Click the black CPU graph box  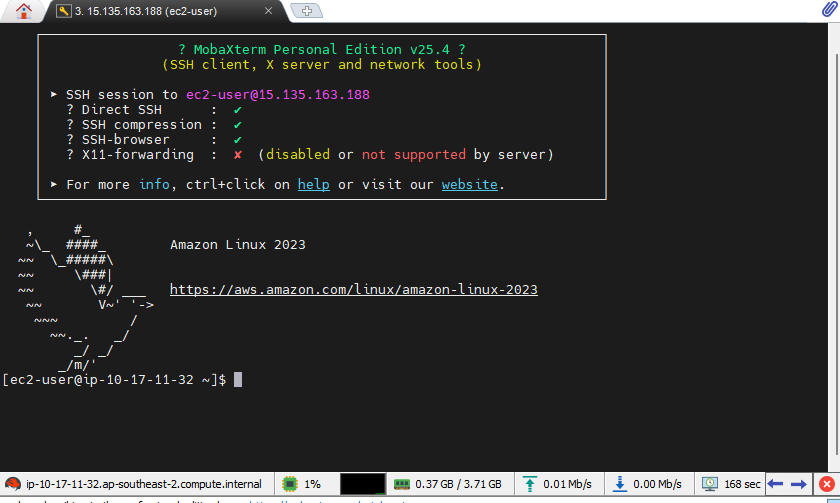tap(363, 484)
